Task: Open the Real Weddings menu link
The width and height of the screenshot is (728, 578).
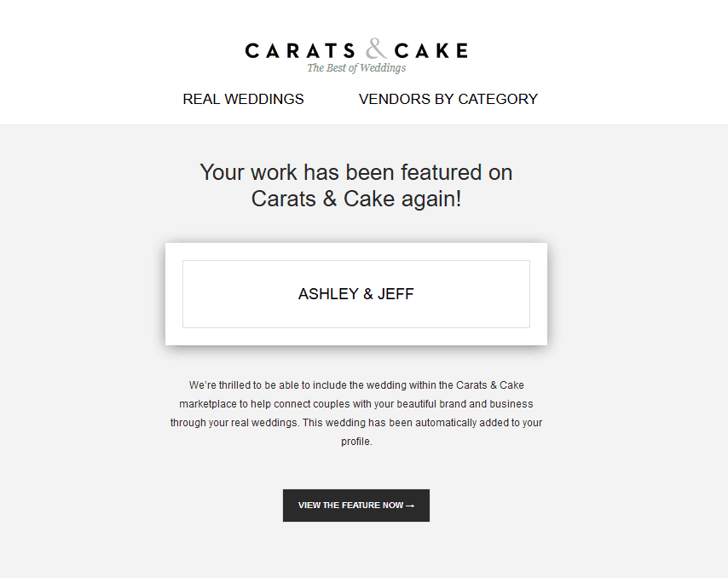Action: [243, 99]
